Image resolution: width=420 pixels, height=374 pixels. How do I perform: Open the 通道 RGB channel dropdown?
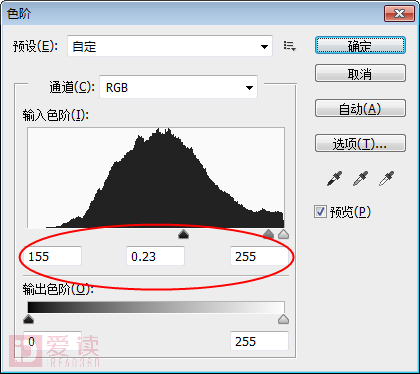pyautogui.click(x=178, y=87)
